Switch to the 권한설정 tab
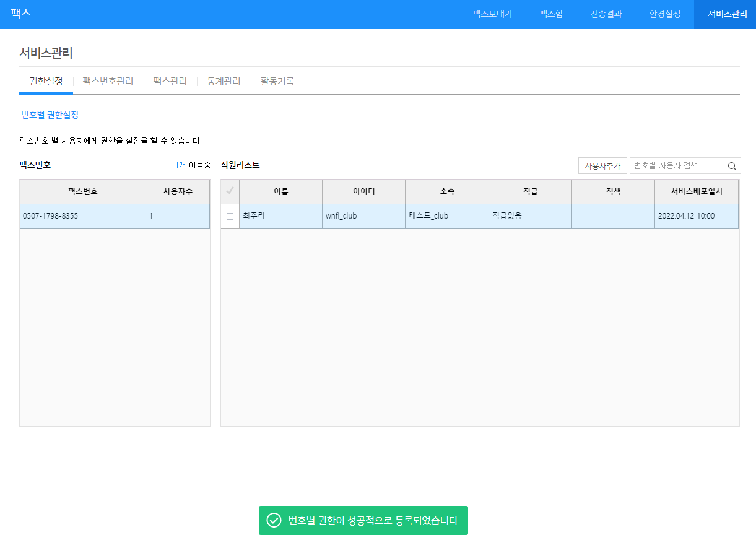 (46, 81)
